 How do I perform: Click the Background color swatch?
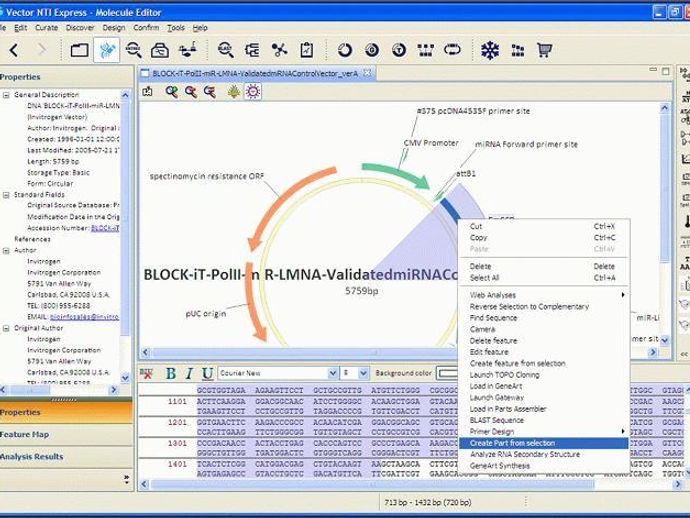447,373
